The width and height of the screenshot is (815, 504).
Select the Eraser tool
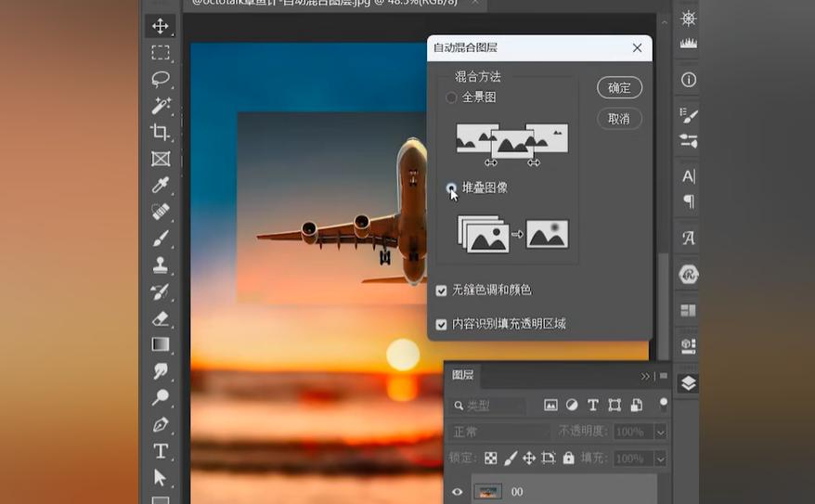pos(161,318)
